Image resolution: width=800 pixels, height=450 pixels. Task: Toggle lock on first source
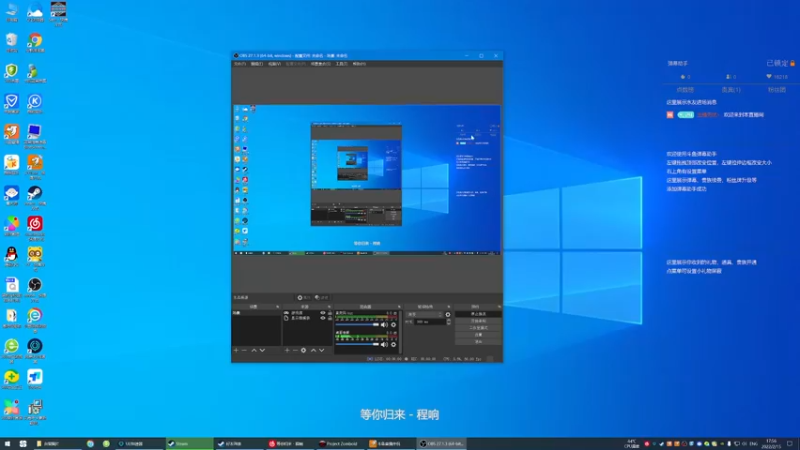[x=330, y=313]
